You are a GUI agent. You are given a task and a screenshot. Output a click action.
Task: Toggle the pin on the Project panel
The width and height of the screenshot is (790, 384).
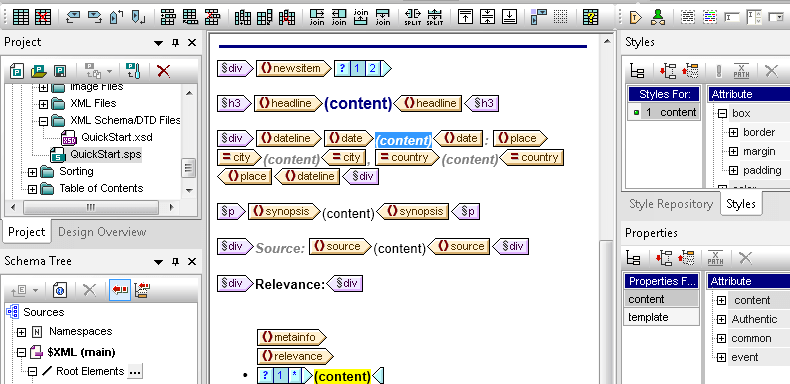click(175, 43)
